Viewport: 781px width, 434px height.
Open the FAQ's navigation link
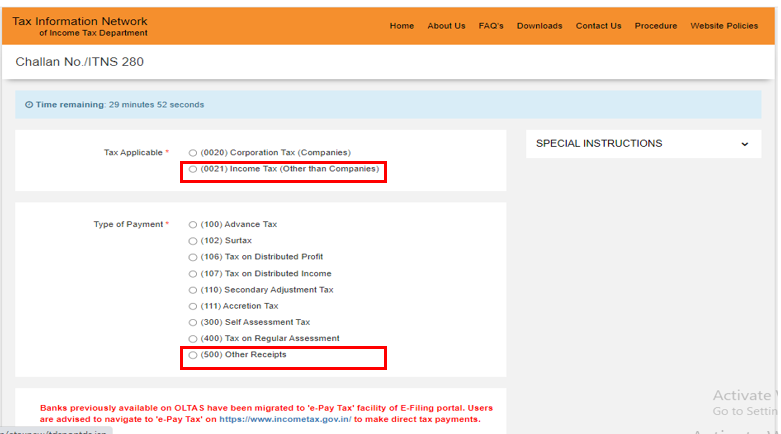[491, 26]
